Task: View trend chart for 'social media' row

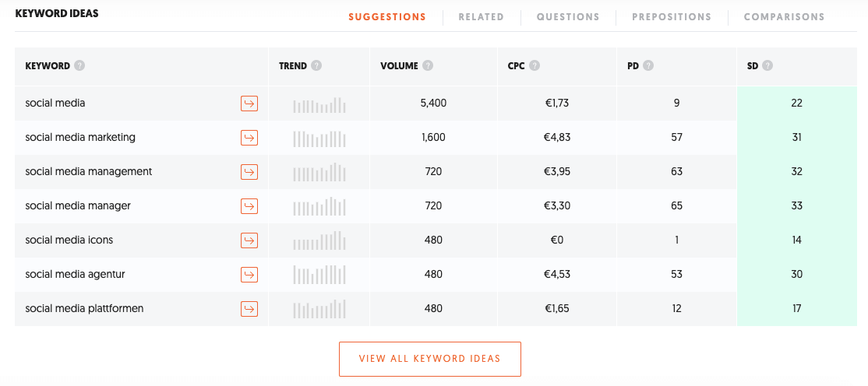Action: pos(319,105)
